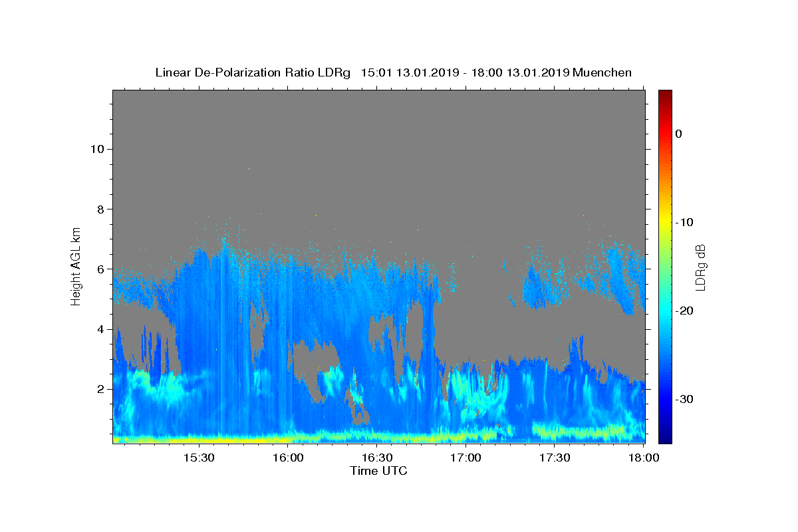Click the colorbar value 0
This screenshot has width=798, height=532.
click(x=678, y=134)
